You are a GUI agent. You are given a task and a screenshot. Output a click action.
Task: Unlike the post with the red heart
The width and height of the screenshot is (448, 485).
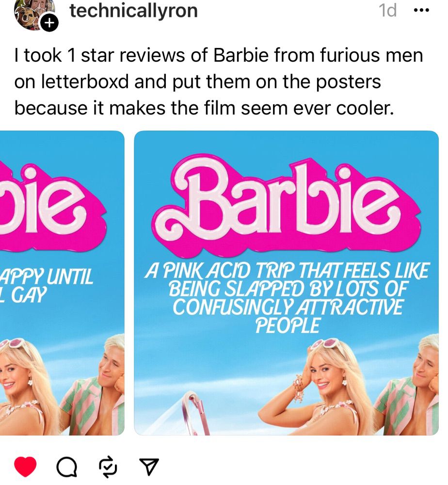click(x=25, y=466)
